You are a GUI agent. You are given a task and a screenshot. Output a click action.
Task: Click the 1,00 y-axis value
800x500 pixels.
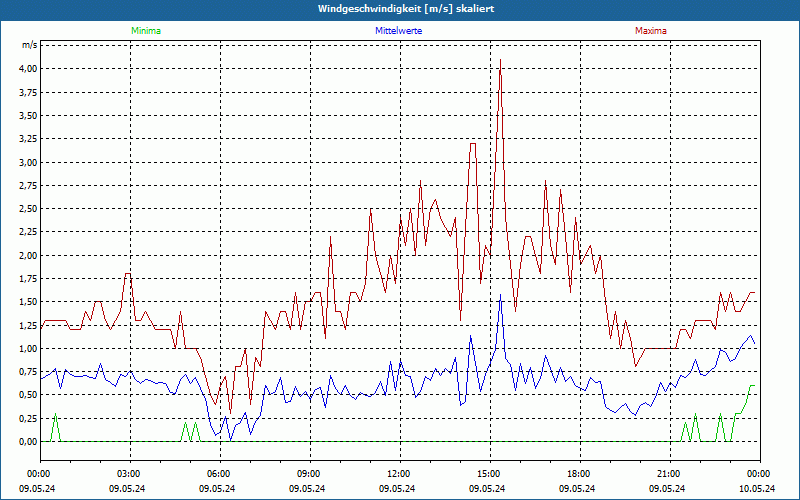click(27, 349)
